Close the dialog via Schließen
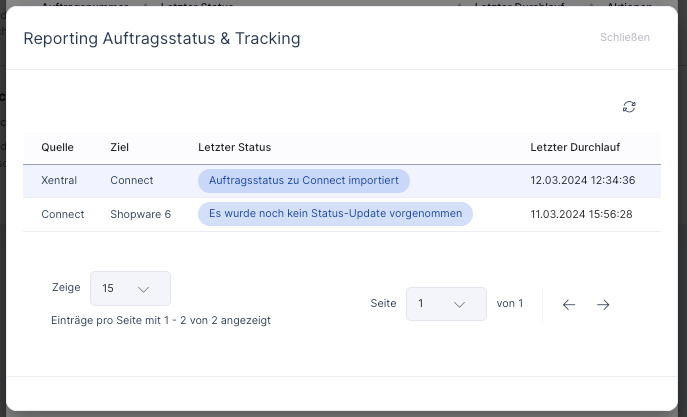Screen dimensions: 687x417 point(624,38)
